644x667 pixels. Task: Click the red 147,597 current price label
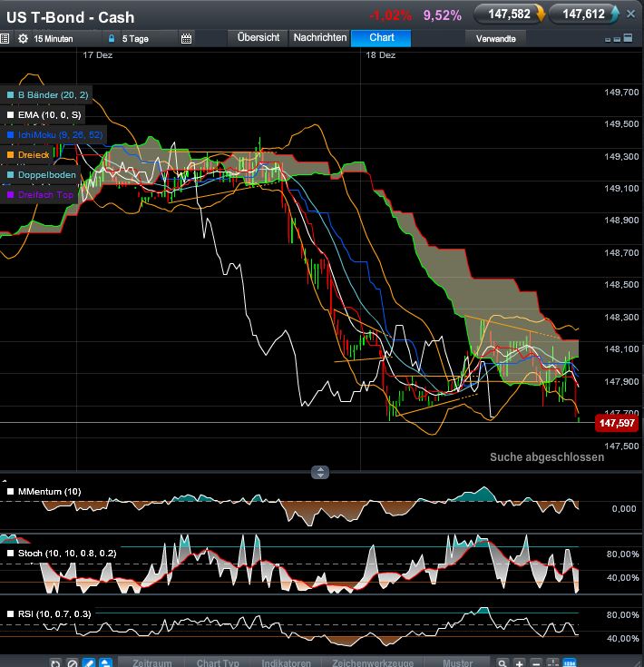(617, 423)
